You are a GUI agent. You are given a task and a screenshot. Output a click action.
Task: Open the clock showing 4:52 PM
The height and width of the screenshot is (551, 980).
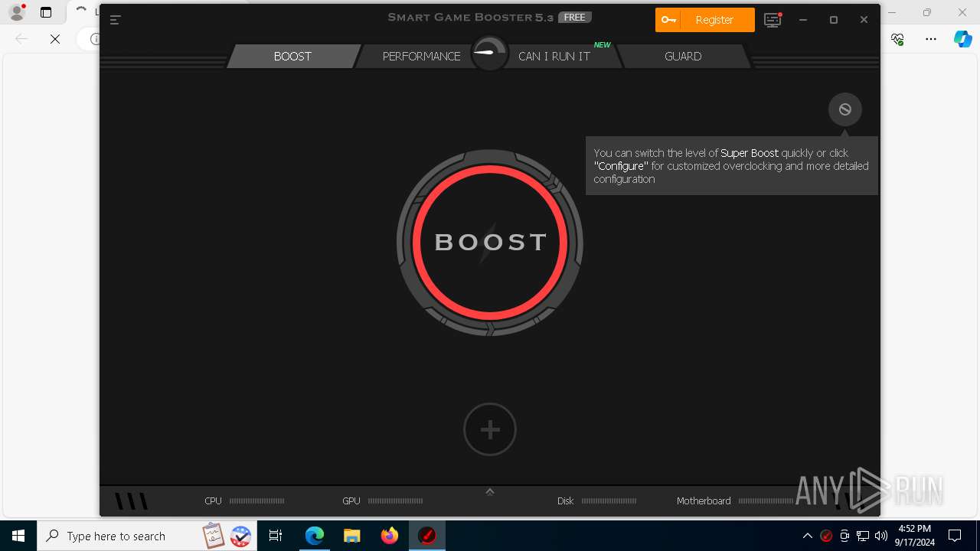(914, 536)
